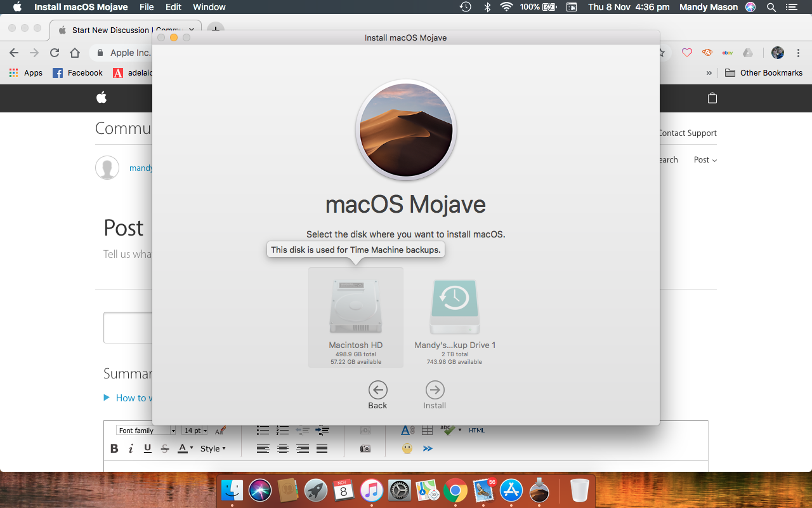Toggle italic formatting in editor
The image size is (812, 508).
[131, 449]
